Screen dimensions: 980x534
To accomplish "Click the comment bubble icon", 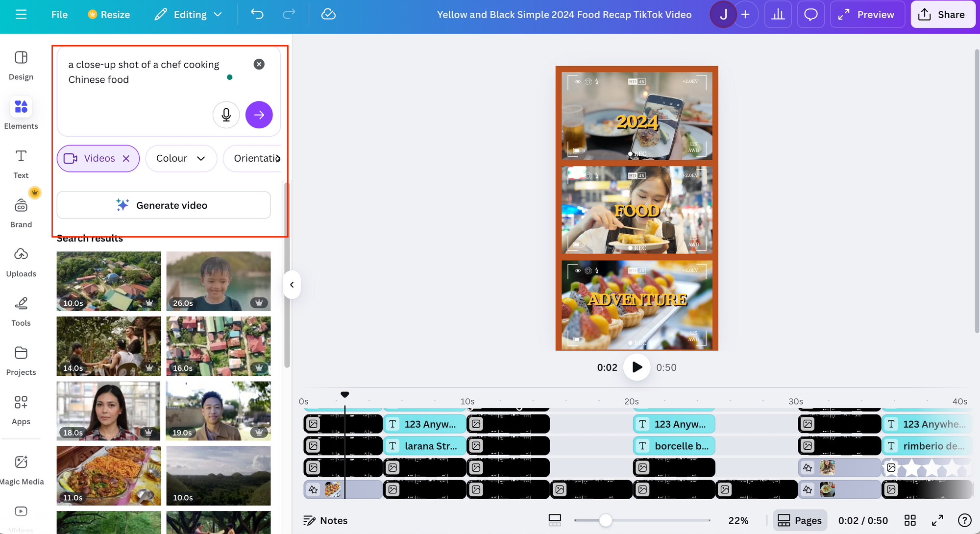I will click(x=810, y=15).
